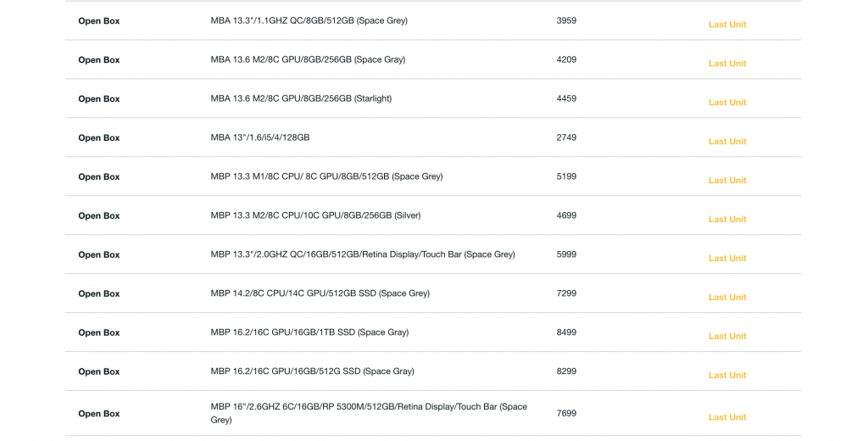Select the 2749 price cell
Screen dimensions: 868x441
point(566,137)
